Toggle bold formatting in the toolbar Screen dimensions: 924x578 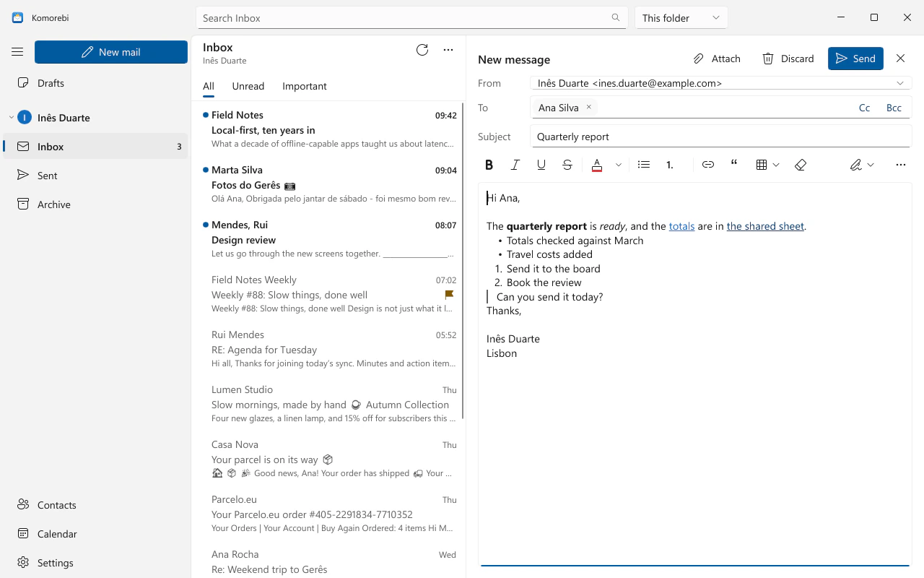click(489, 165)
